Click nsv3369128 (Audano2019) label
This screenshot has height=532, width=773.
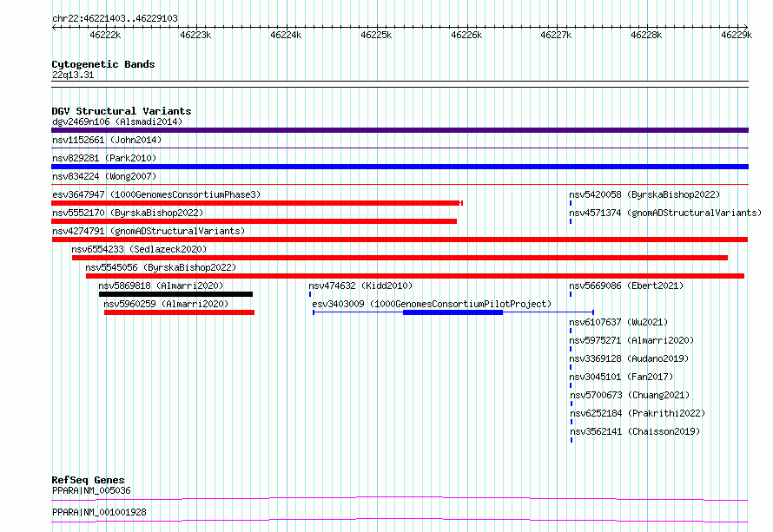tap(629, 358)
